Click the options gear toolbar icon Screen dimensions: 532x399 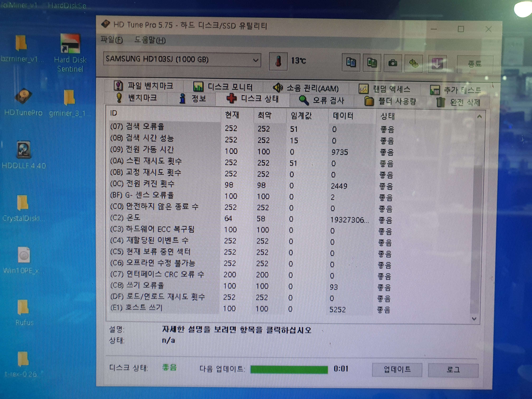point(414,63)
